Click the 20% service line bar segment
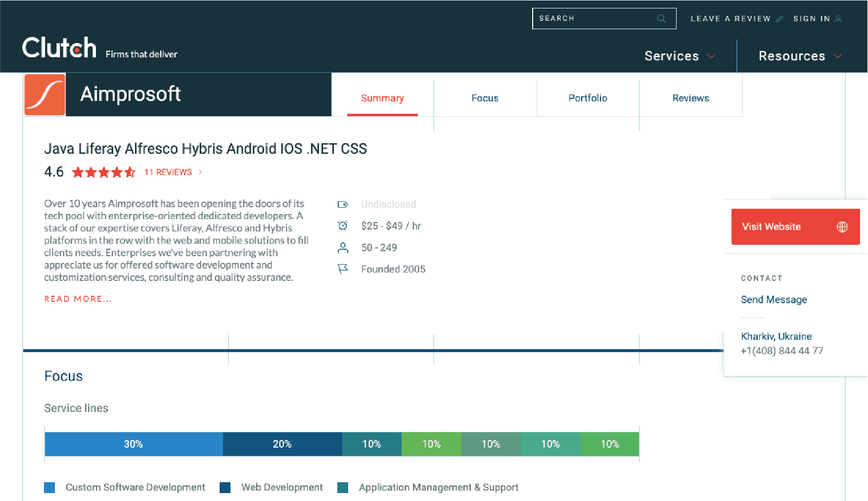The height and width of the screenshot is (501, 868). [282, 444]
